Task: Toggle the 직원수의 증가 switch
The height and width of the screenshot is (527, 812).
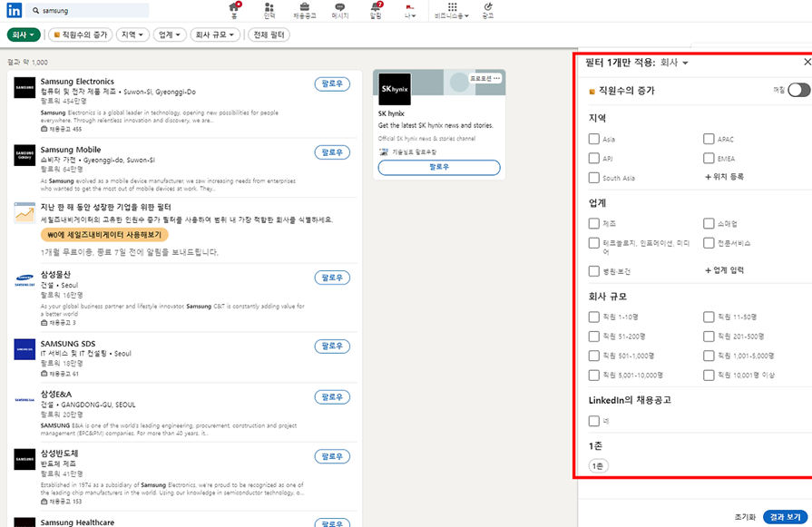Action: coord(798,90)
